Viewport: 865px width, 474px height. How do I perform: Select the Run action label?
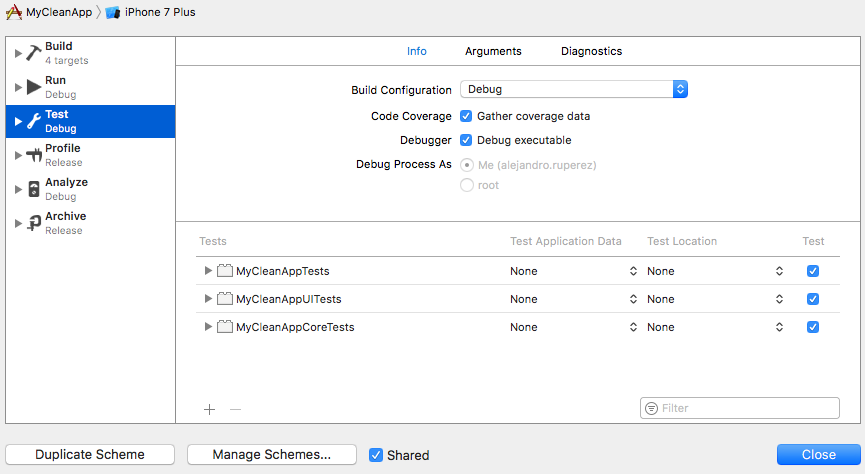tap(55, 81)
